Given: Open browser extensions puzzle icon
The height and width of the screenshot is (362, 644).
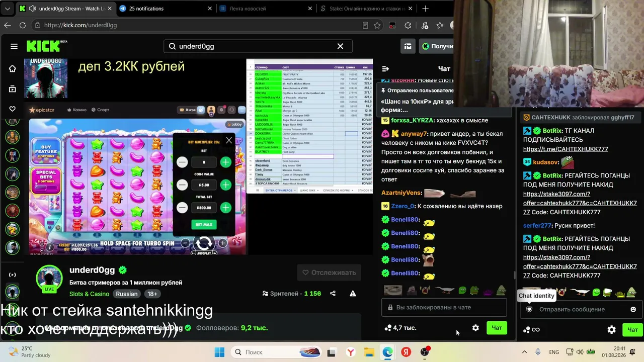Looking at the screenshot, I should click(408, 25).
